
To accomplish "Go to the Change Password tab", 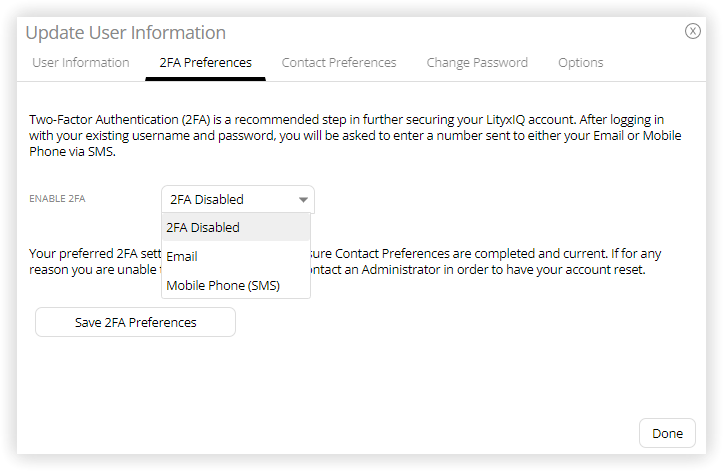I will coord(477,63).
